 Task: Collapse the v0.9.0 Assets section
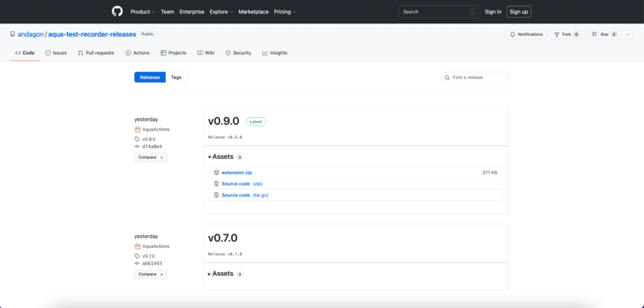(222, 157)
